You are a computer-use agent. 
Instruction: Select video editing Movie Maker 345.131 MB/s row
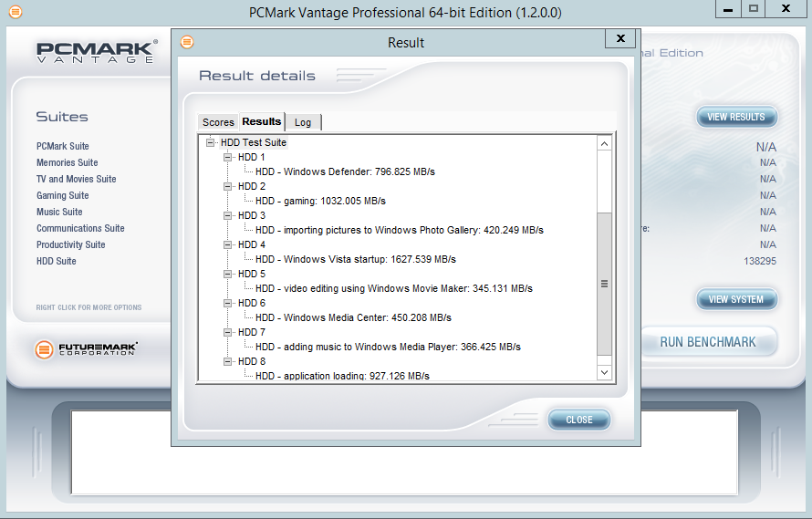(393, 288)
